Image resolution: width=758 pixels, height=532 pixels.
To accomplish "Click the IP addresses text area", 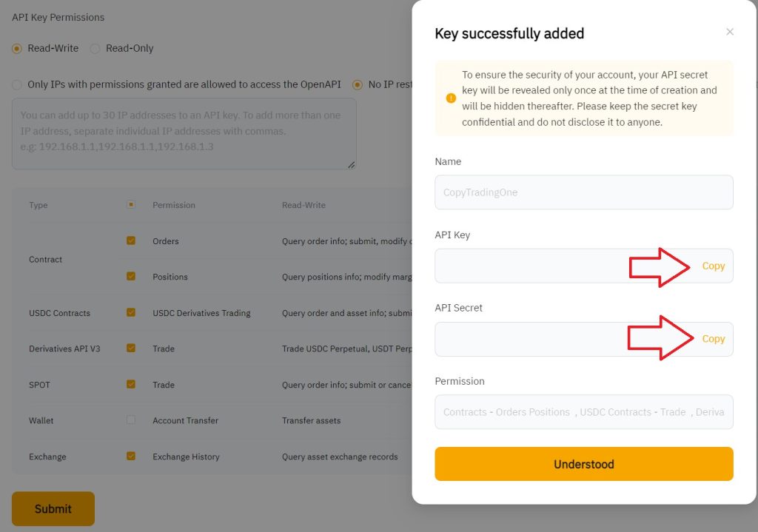I will (x=184, y=133).
